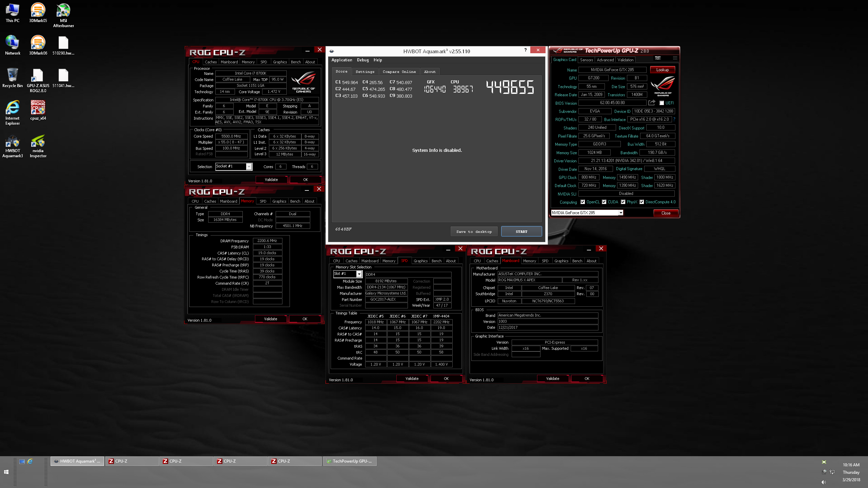Switch to HWBOT Aquamark taskbar button
Image resolution: width=868 pixels, height=488 pixels.
click(x=77, y=461)
